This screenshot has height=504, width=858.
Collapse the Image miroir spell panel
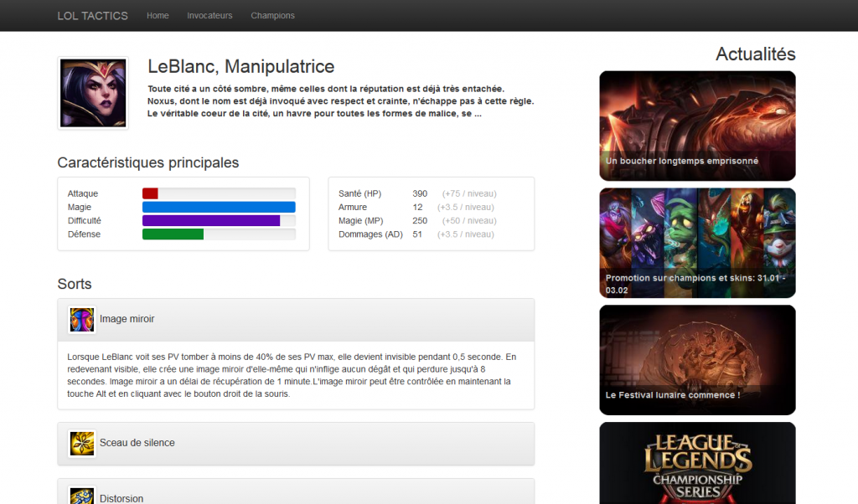pos(296,320)
